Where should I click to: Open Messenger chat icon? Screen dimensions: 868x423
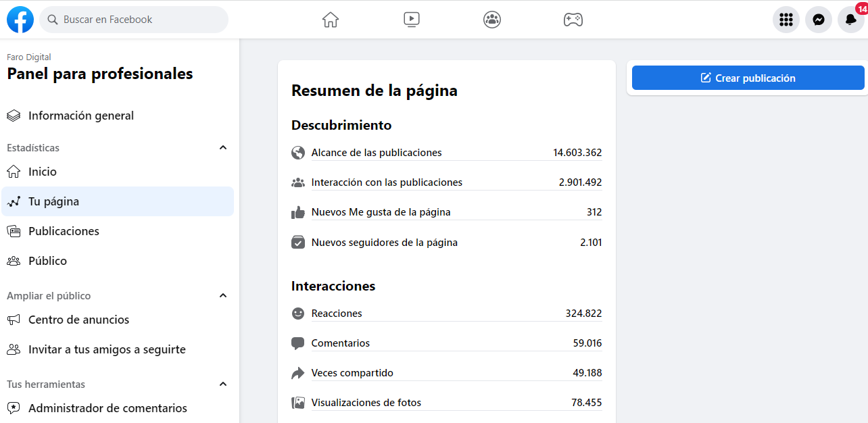pyautogui.click(x=818, y=20)
